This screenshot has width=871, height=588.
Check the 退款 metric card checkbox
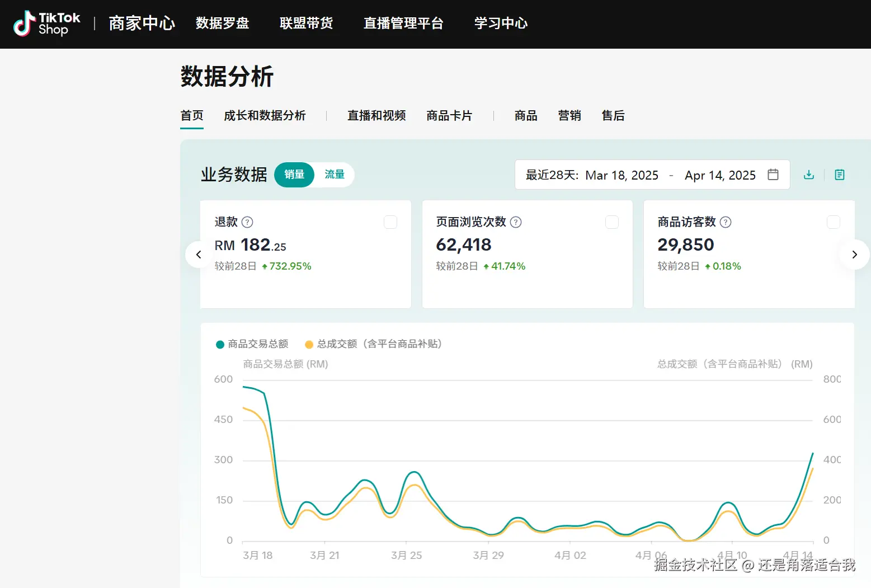(390, 222)
